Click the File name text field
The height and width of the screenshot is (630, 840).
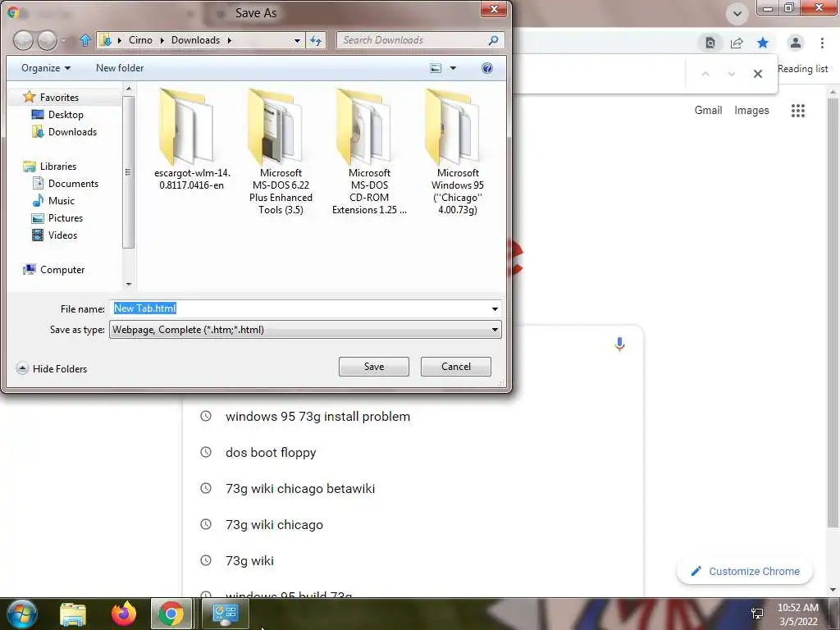(x=299, y=308)
